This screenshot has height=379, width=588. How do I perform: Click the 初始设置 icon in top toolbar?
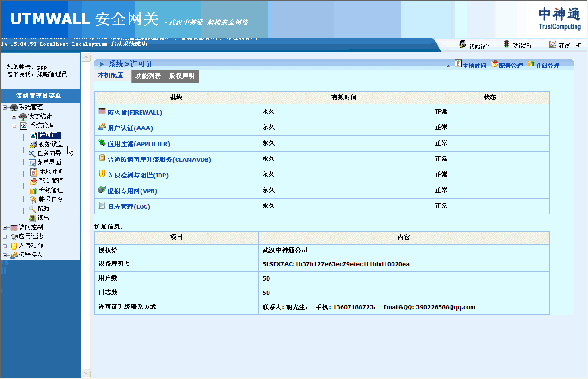(x=462, y=44)
